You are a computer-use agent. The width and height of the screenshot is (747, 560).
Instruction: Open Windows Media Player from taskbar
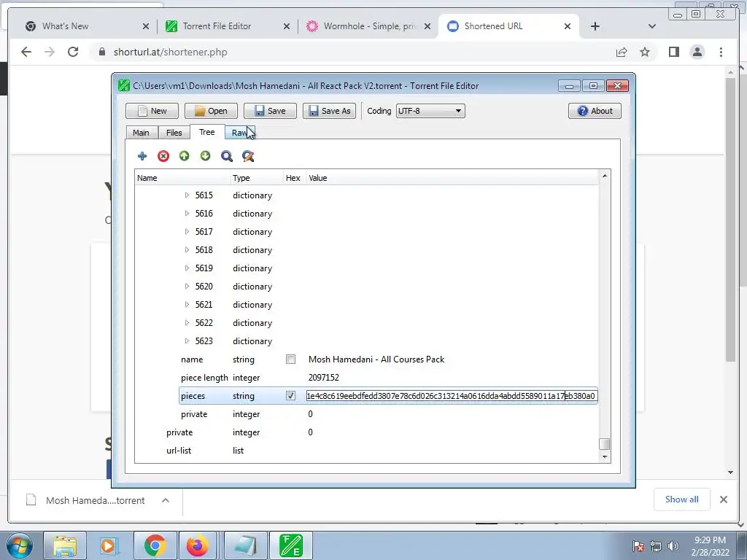pos(109,545)
